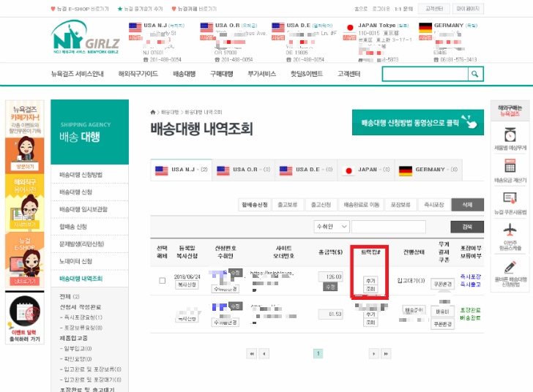Check the checkbox for the 2018/06/24 order

coord(162,281)
